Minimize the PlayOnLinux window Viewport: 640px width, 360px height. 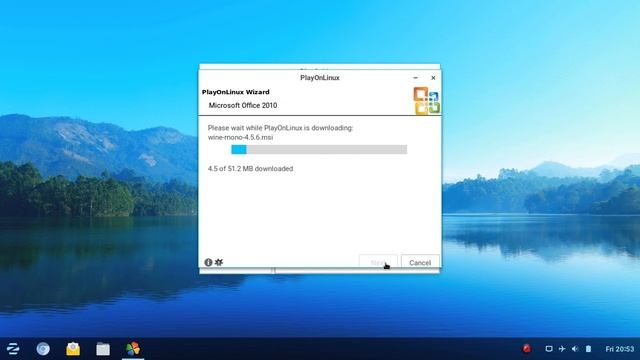(416, 78)
